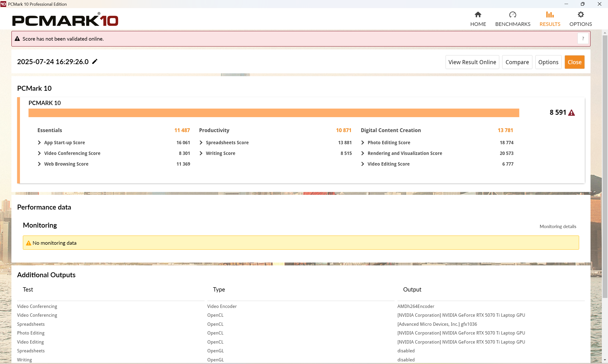The height and width of the screenshot is (364, 608).
Task: Expand Video Conferencing Score details
Action: click(x=39, y=153)
